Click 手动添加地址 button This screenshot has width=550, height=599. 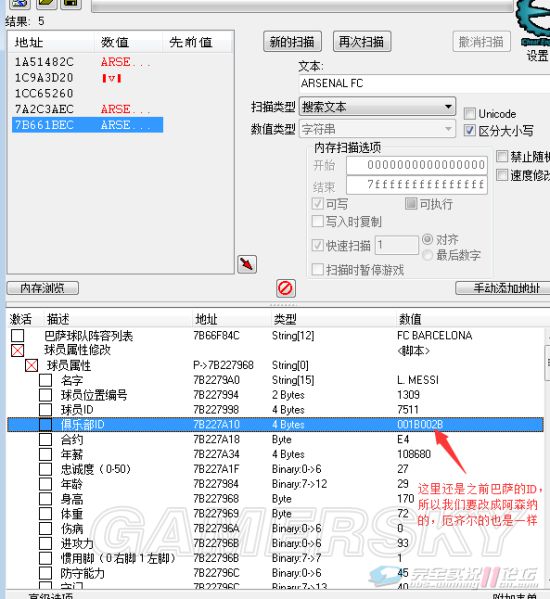[x=504, y=288]
